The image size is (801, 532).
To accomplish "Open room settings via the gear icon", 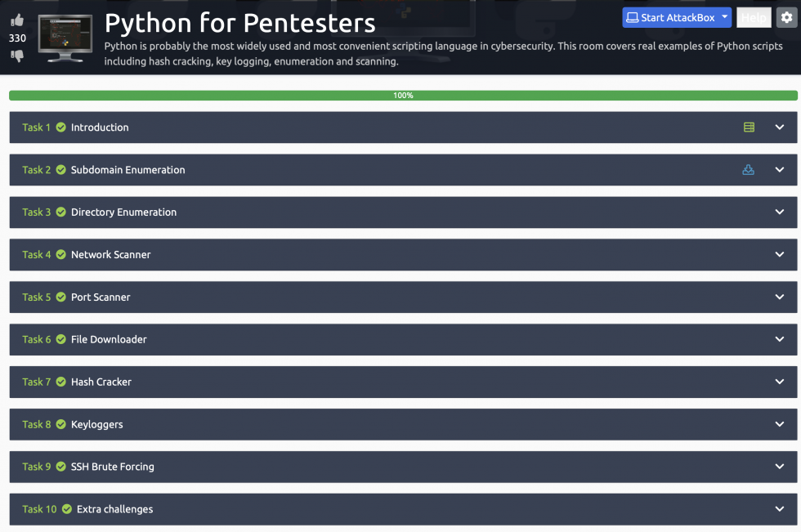I will 785,16.
